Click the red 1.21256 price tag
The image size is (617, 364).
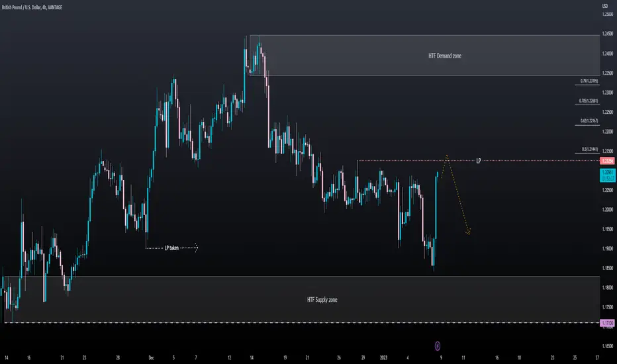607,161
